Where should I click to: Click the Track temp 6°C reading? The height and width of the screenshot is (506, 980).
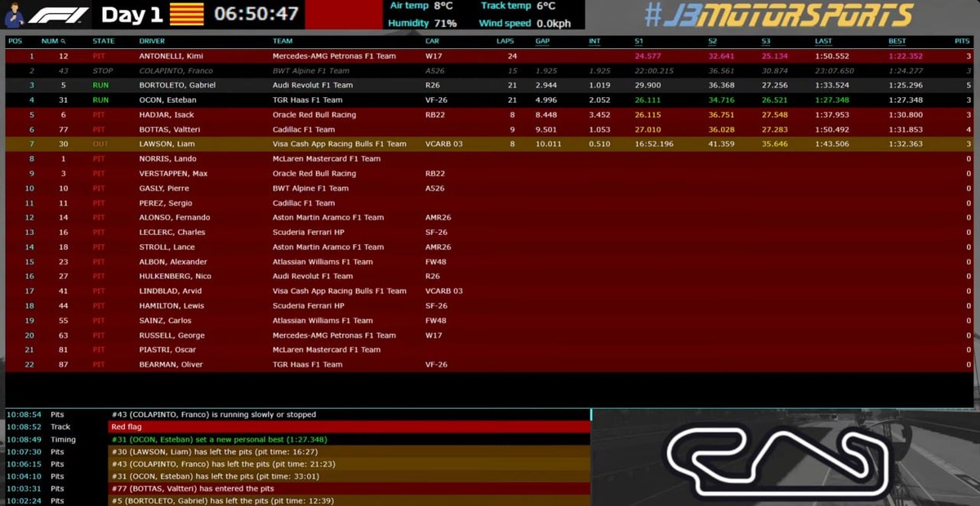[518, 6]
